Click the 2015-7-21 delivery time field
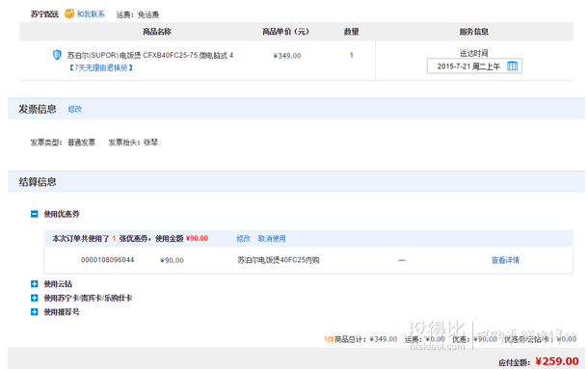Screen dimensions: 588x369 [474, 66]
